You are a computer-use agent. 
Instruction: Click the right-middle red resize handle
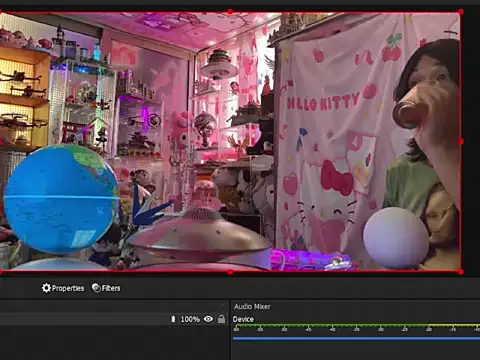coord(461,142)
